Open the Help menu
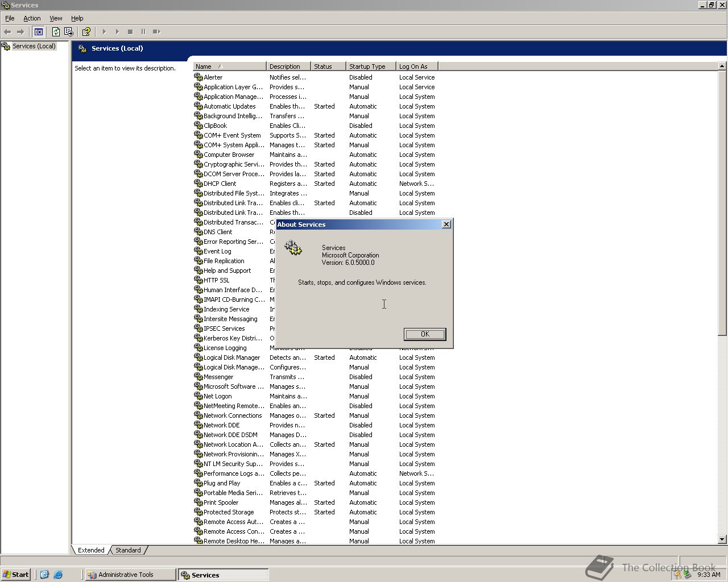The width and height of the screenshot is (728, 582). click(x=77, y=18)
